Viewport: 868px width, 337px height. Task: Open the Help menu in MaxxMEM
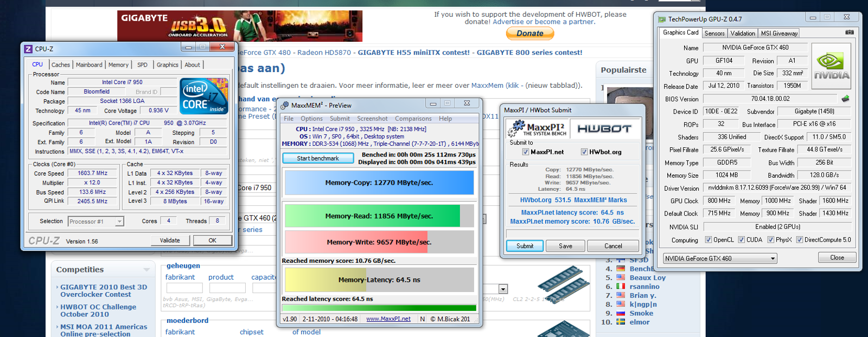[445, 119]
